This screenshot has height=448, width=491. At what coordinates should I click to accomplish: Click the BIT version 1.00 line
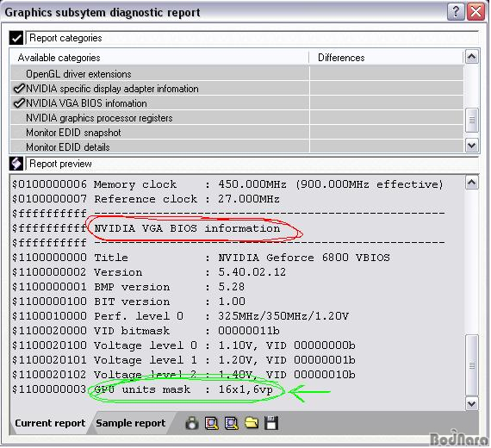coord(128,302)
